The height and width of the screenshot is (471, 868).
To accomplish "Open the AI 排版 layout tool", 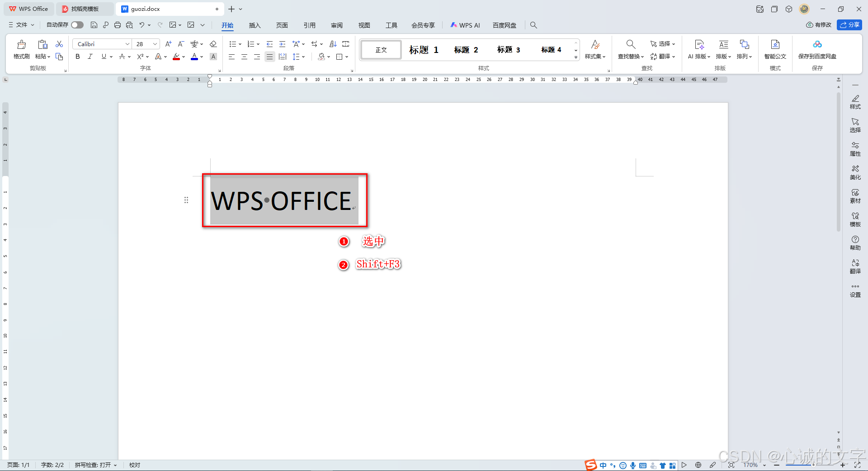I will tap(698, 50).
